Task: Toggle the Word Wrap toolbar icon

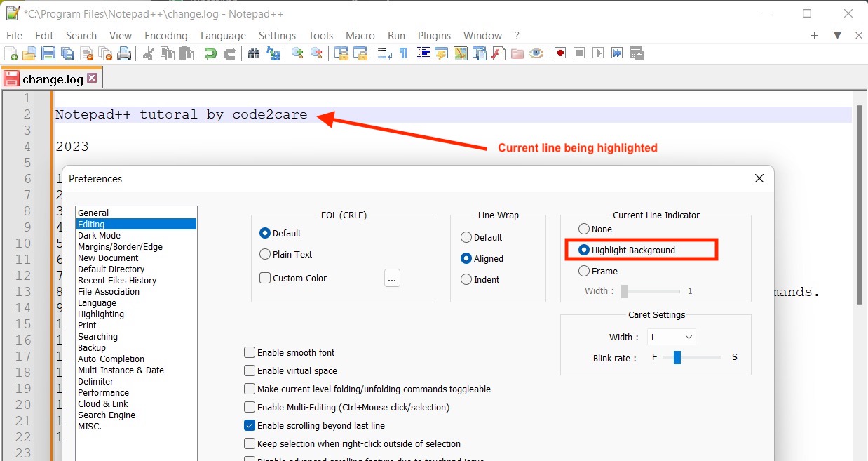Action: click(384, 53)
